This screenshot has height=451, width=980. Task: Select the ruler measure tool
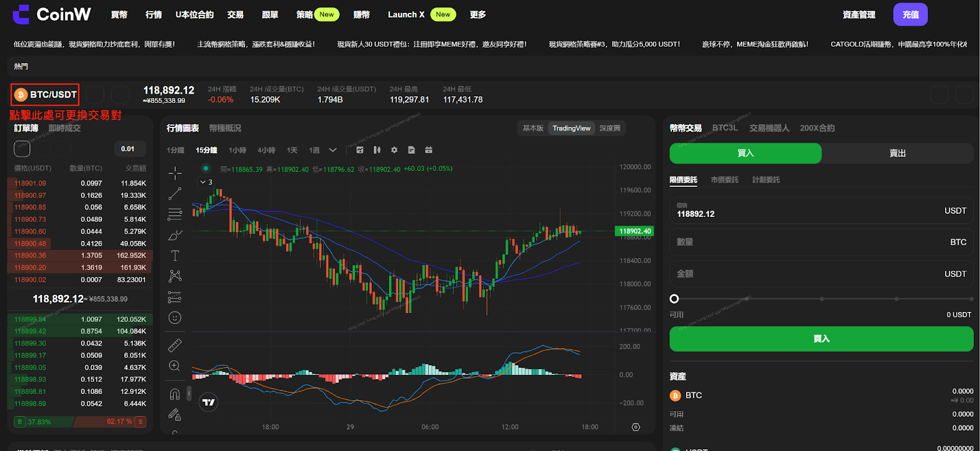coord(175,345)
